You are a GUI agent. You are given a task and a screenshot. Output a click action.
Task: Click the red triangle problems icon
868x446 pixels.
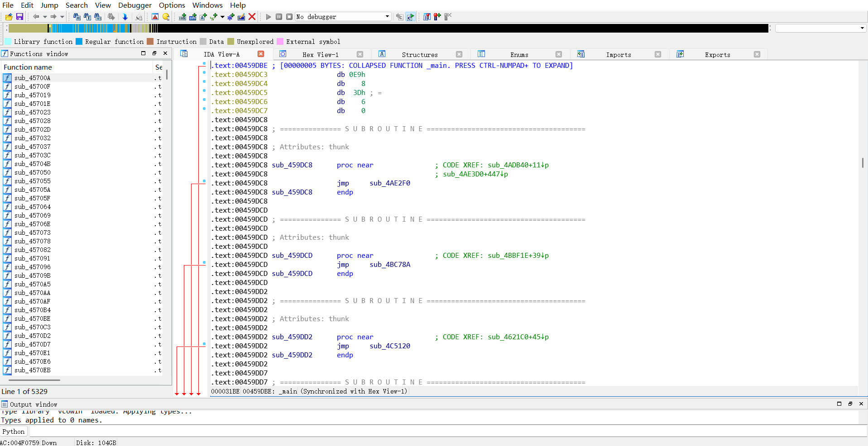[155, 17]
